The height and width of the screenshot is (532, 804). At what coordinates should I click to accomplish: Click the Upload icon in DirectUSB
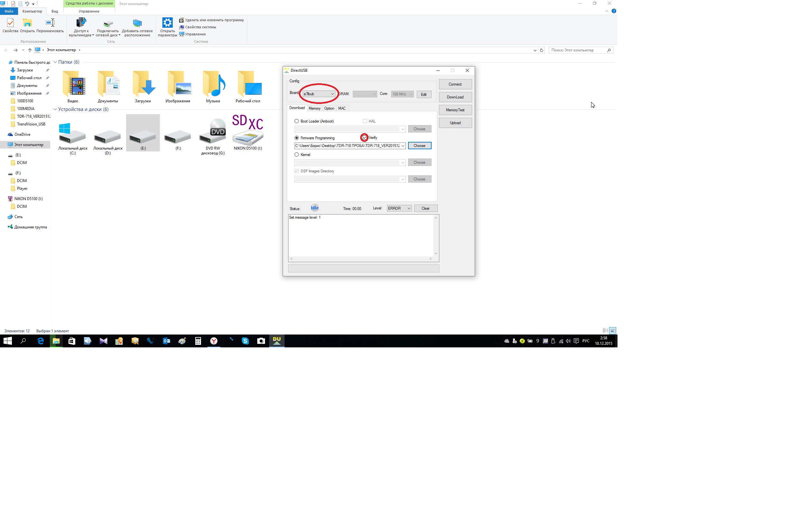[455, 123]
